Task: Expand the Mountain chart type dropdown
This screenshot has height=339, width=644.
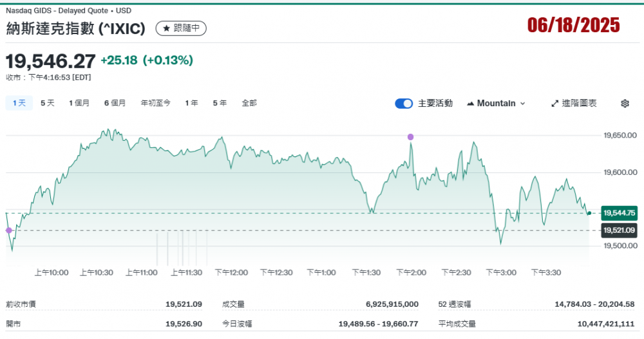Action: [522, 104]
